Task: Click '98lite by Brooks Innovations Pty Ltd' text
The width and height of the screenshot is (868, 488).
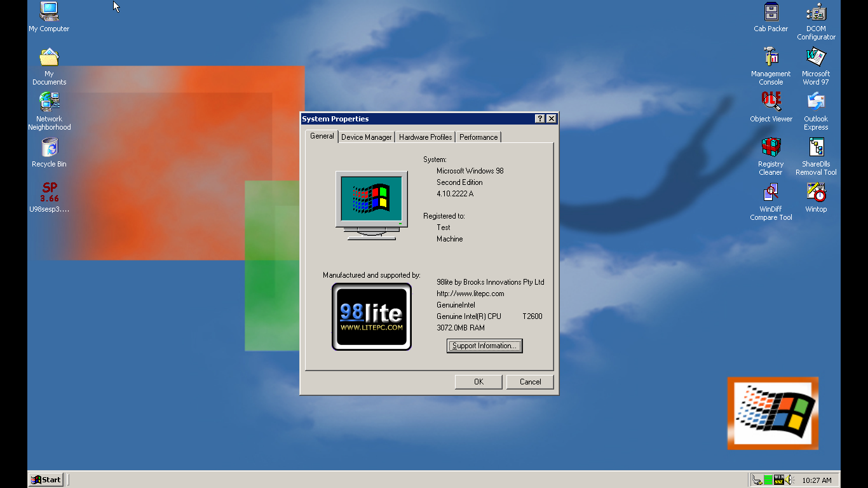Action: coord(491,282)
